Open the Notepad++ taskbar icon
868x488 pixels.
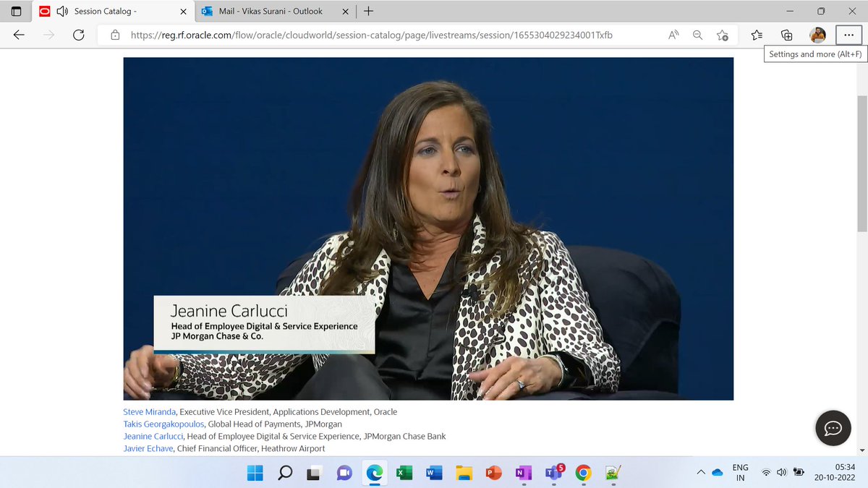tap(613, 473)
